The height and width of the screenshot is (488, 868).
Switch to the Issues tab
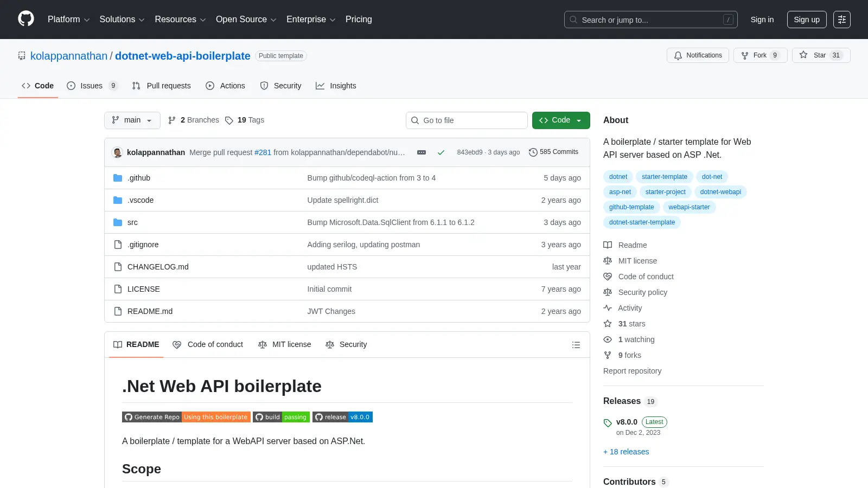92,86
